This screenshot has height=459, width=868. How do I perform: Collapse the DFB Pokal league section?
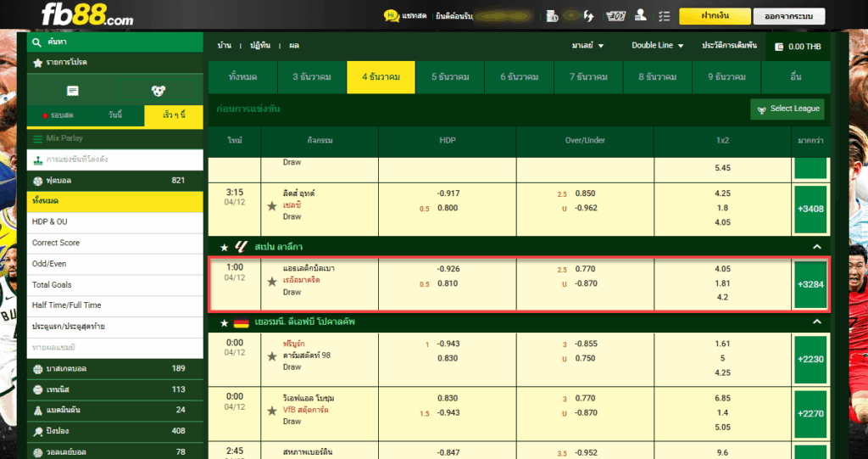[817, 322]
